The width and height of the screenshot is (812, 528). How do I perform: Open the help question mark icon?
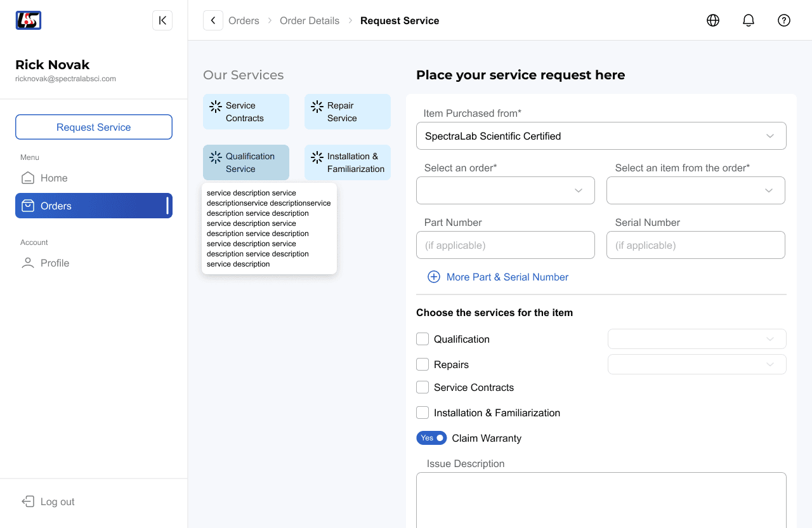(784, 20)
